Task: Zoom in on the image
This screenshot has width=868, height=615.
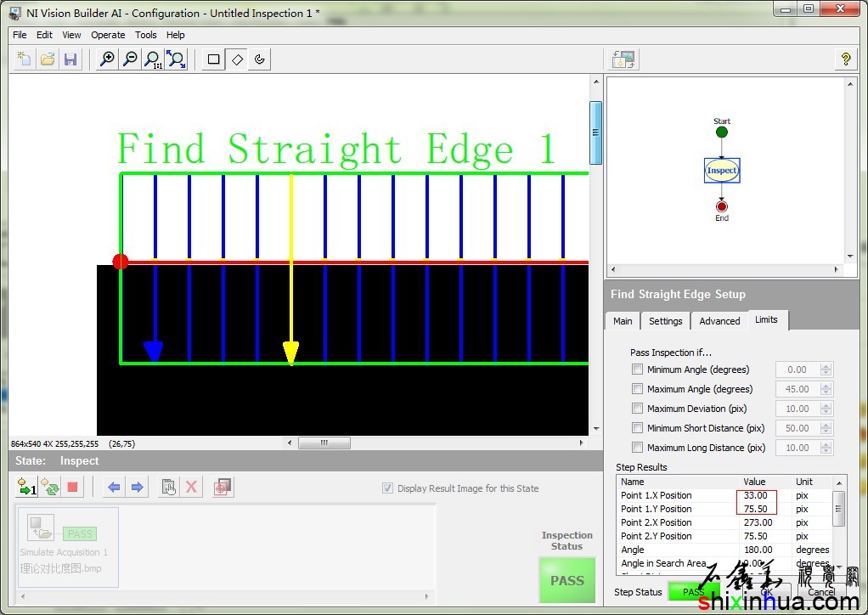Action: [x=107, y=59]
